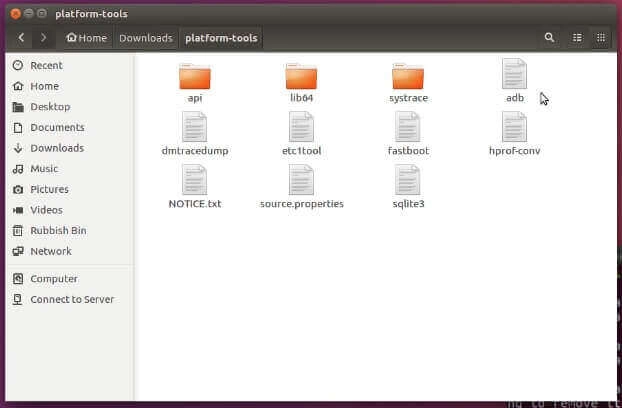This screenshot has height=408, width=622.
Task: Click the search magnifier icon
Action: tap(549, 38)
